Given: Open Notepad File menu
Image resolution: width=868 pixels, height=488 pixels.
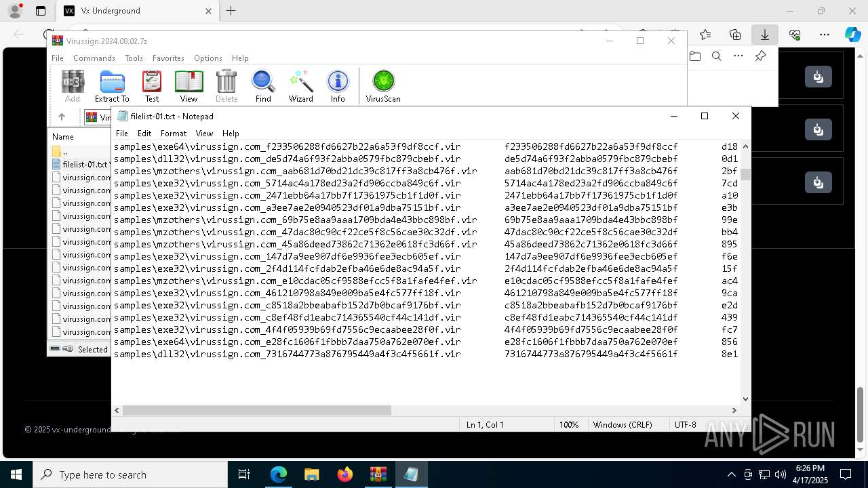Looking at the screenshot, I should click(122, 134).
